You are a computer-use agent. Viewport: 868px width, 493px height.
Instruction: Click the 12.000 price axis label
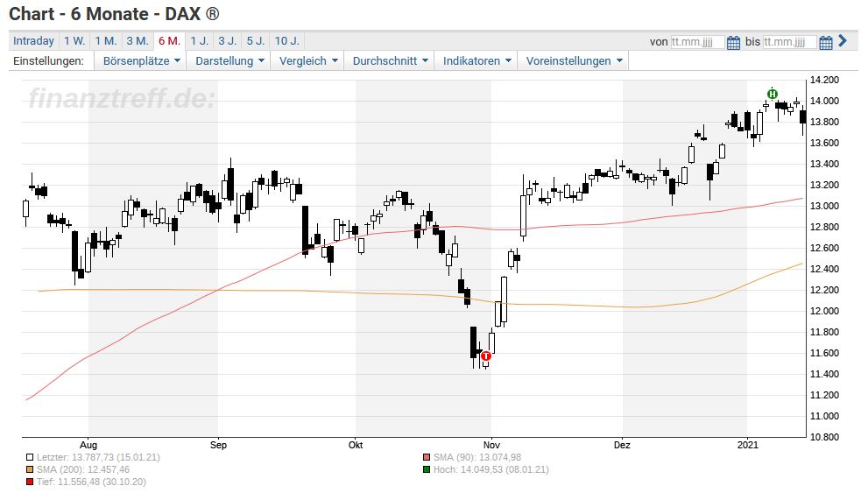[824, 311]
